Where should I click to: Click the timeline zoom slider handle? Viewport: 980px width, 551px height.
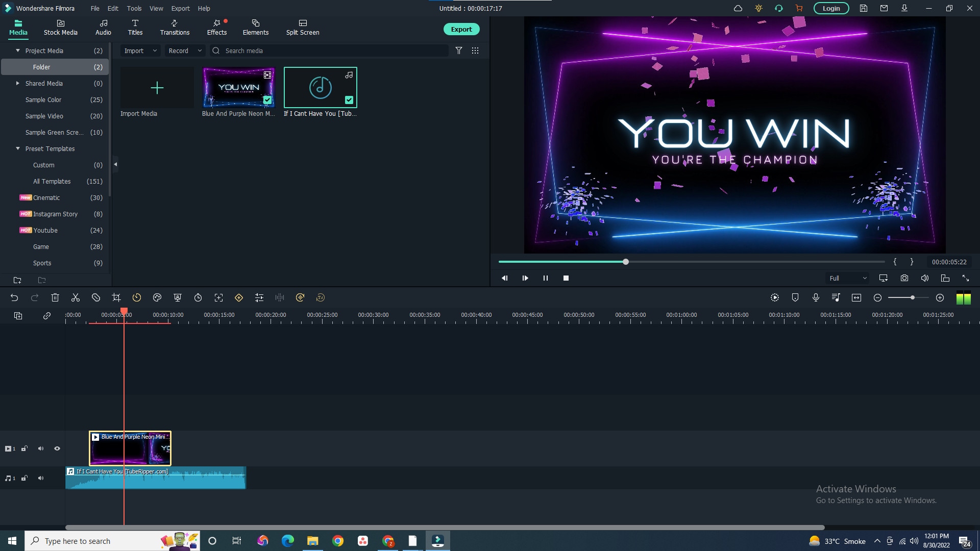pyautogui.click(x=913, y=297)
